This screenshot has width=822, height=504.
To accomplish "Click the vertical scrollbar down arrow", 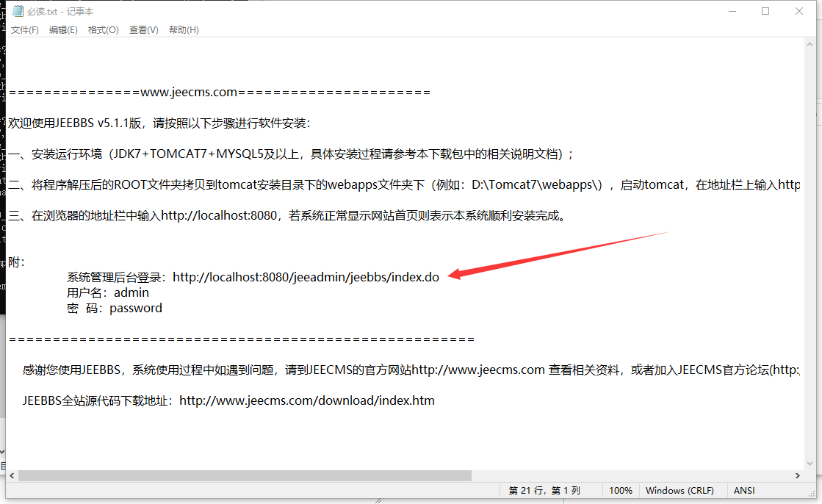I will (x=810, y=464).
